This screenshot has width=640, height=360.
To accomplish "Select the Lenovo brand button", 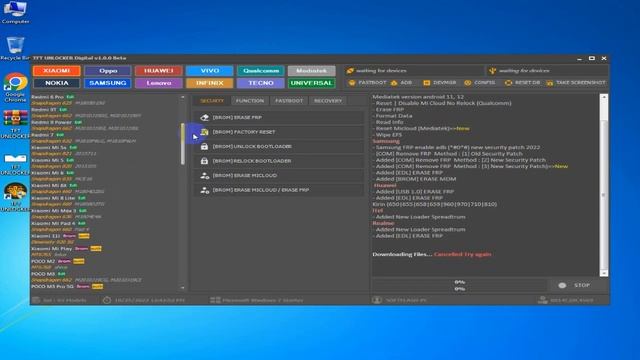I will (x=159, y=83).
